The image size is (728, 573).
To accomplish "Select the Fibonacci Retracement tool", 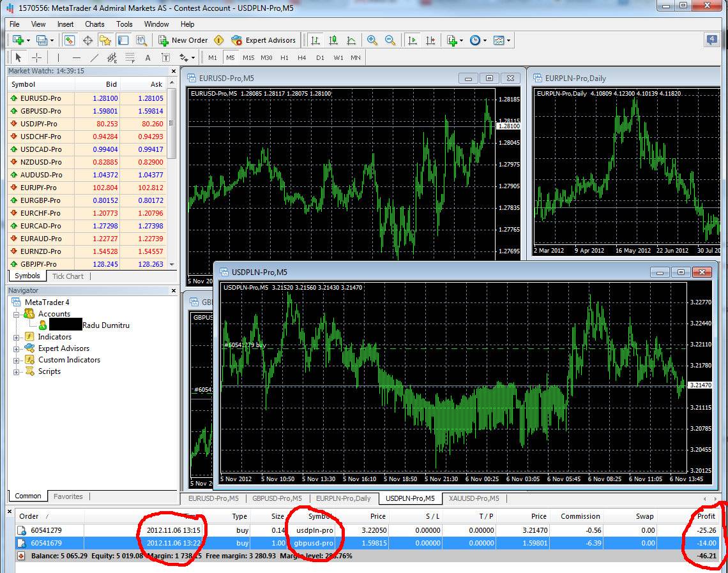I will [130, 57].
